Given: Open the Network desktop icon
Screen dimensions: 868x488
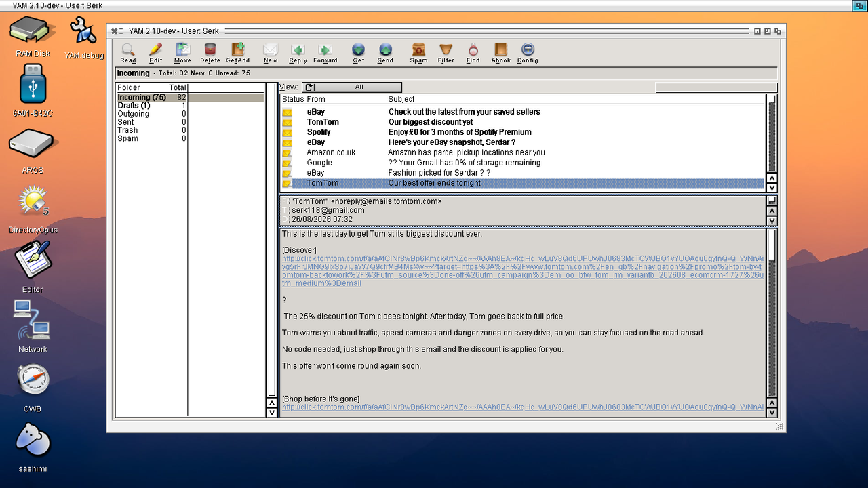Looking at the screenshot, I should pos(33,327).
